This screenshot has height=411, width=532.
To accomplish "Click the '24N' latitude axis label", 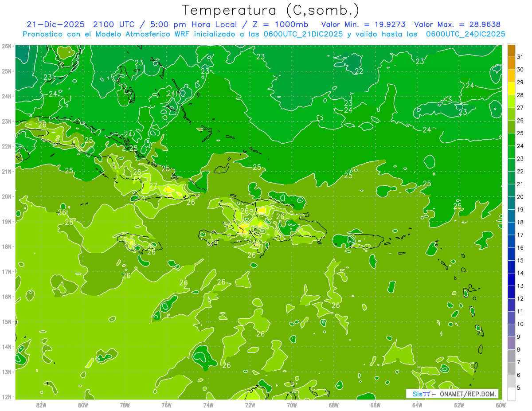I will coord(6,96).
